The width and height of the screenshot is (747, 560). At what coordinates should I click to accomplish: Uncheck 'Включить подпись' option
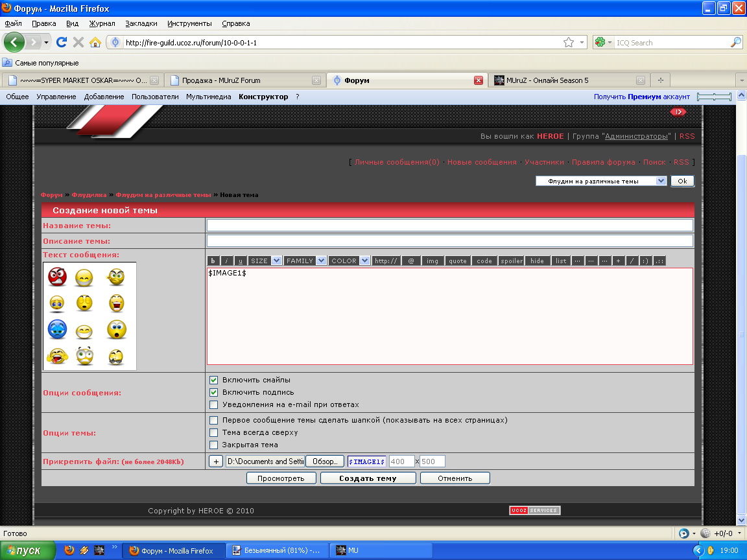[x=213, y=392]
